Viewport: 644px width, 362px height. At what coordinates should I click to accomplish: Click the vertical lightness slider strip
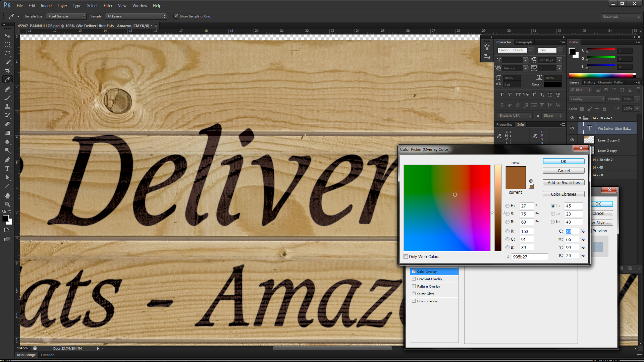point(498,208)
